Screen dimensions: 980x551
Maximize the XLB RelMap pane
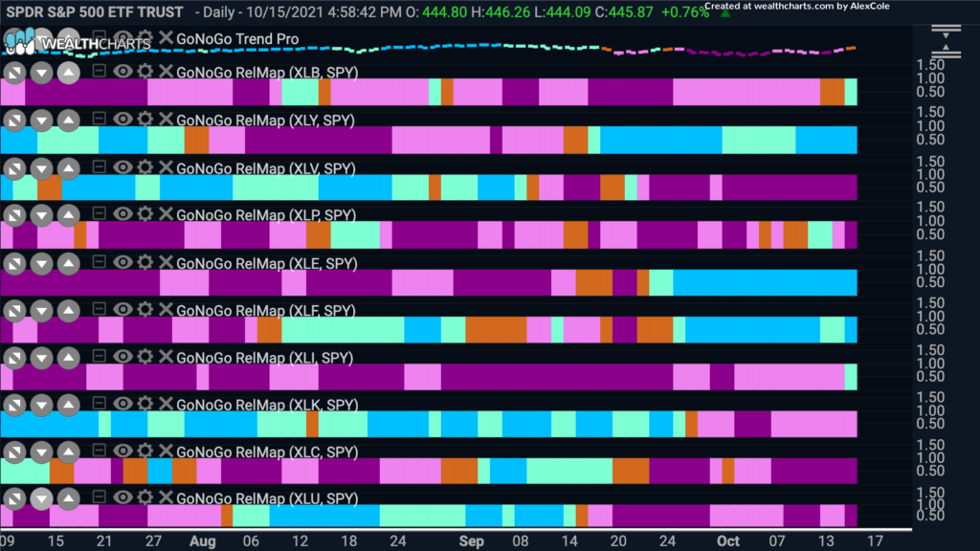[14, 73]
